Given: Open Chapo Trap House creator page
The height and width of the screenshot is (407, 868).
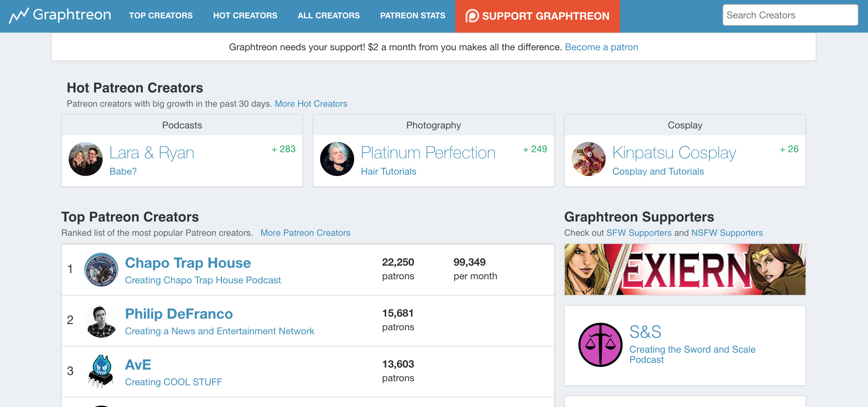Looking at the screenshot, I should [x=188, y=263].
